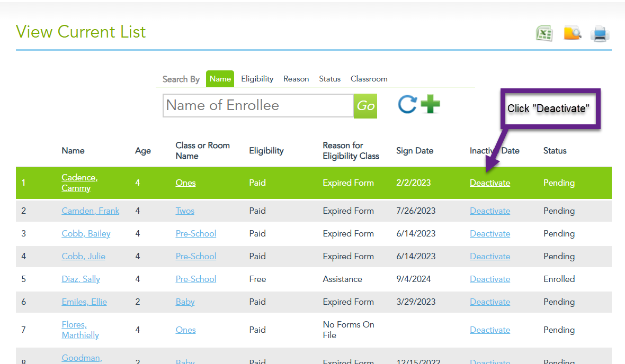Click sign date 2/2/2023
The image size is (625, 364).
pos(413,183)
